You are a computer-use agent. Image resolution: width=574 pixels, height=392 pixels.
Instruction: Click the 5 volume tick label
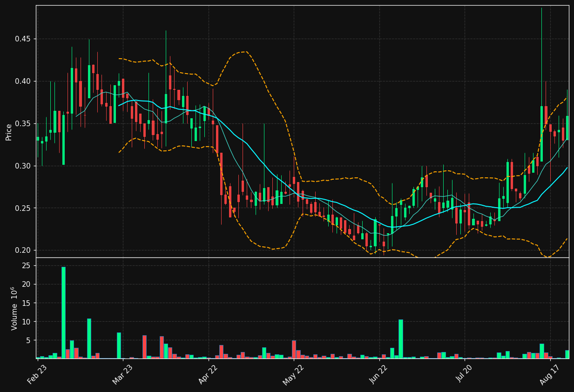tap(28, 340)
